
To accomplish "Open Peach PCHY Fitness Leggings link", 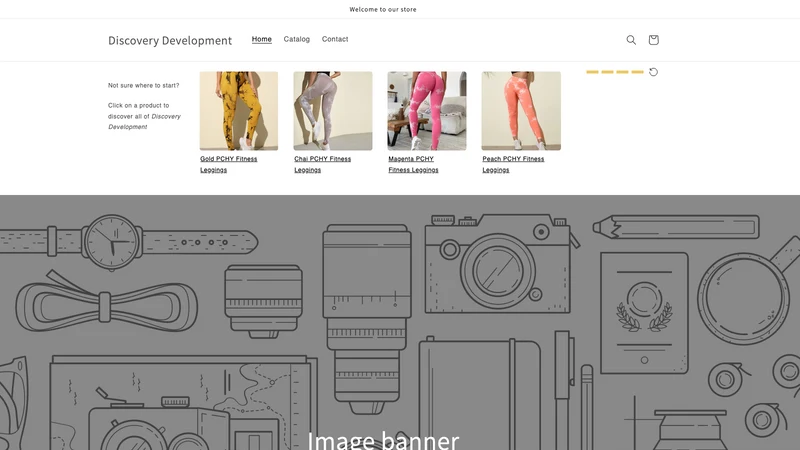I will pyautogui.click(x=513, y=164).
